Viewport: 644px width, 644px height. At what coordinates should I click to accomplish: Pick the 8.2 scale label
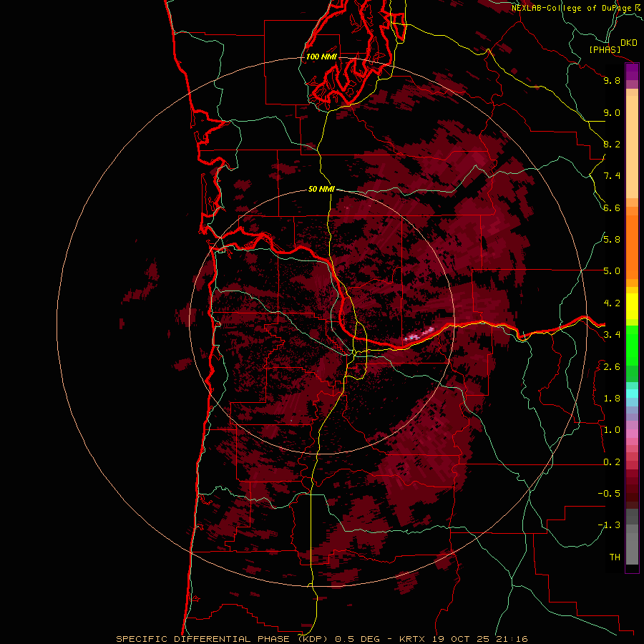tap(612, 144)
